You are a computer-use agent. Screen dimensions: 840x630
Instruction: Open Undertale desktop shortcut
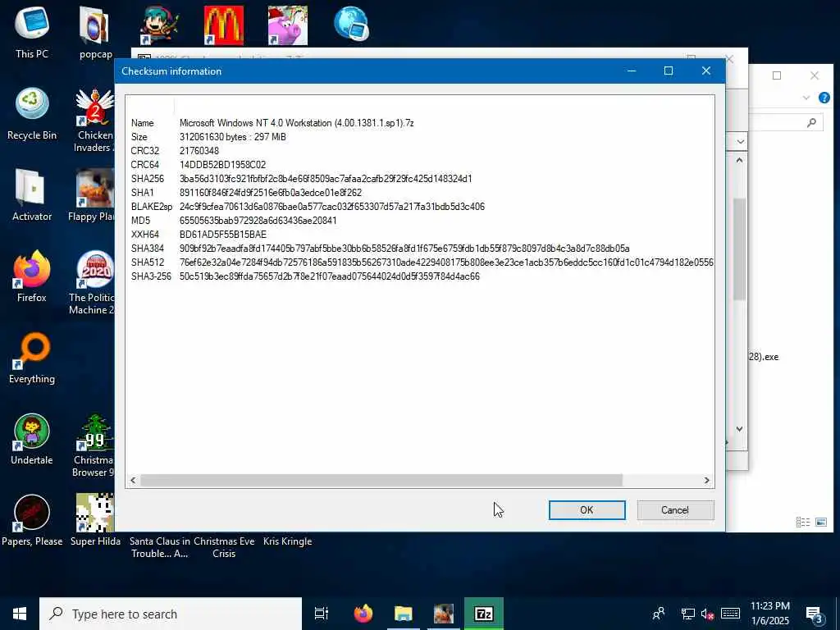[x=32, y=438]
